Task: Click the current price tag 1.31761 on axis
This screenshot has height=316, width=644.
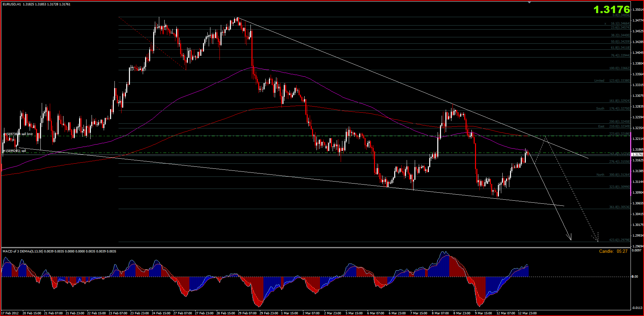Action: pyautogui.click(x=637, y=155)
